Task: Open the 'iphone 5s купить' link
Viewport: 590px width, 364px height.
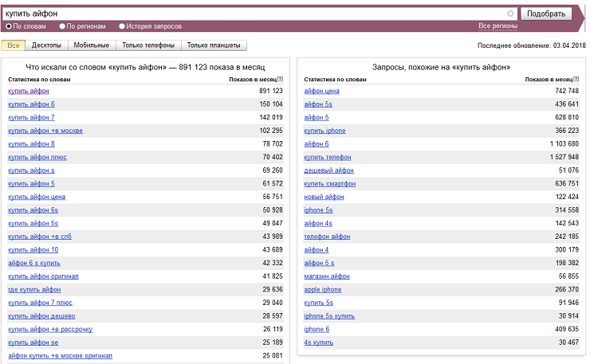Action: [x=329, y=316]
